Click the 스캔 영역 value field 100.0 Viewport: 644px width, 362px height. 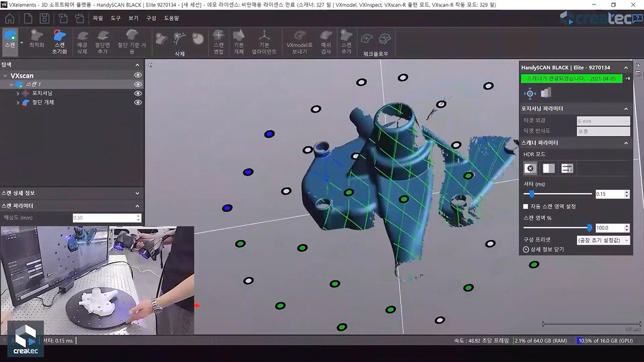pyautogui.click(x=609, y=228)
